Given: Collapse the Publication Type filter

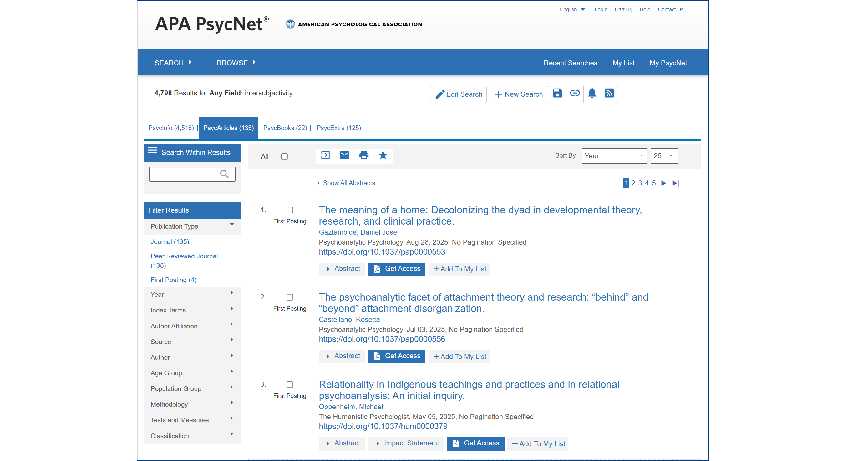Looking at the screenshot, I should [x=192, y=226].
